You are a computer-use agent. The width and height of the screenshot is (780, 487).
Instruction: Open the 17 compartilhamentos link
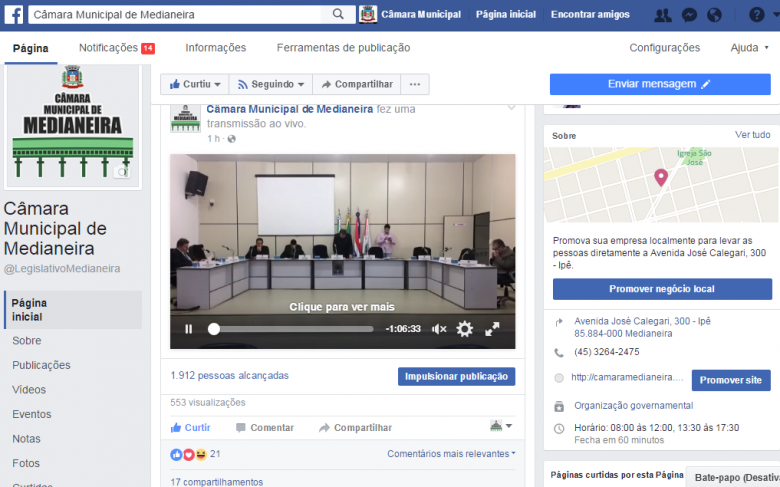pos(216,482)
